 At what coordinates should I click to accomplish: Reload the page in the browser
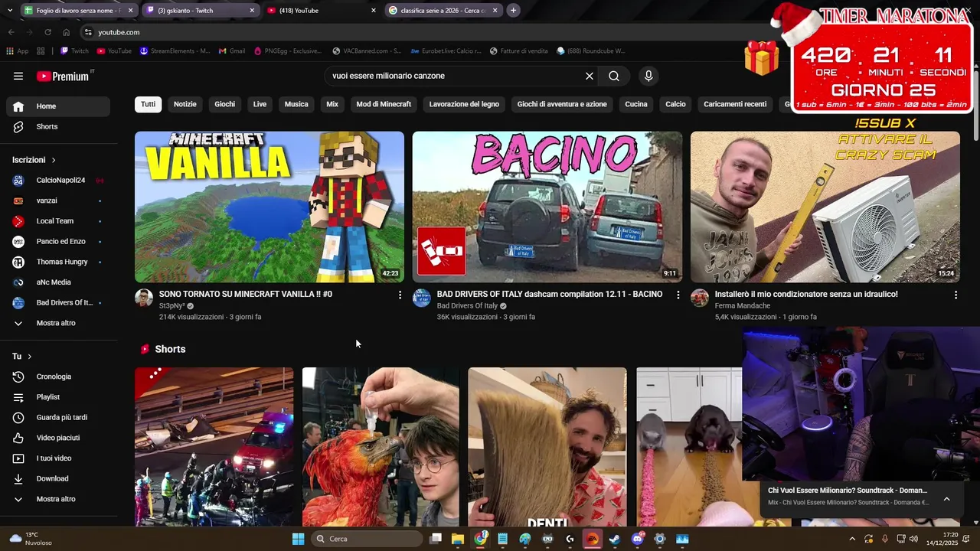(47, 32)
